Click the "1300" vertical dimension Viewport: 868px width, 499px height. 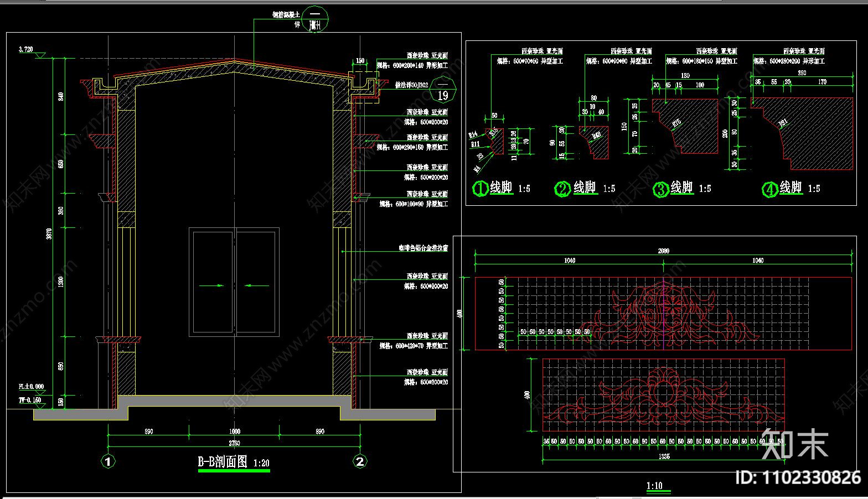point(61,282)
